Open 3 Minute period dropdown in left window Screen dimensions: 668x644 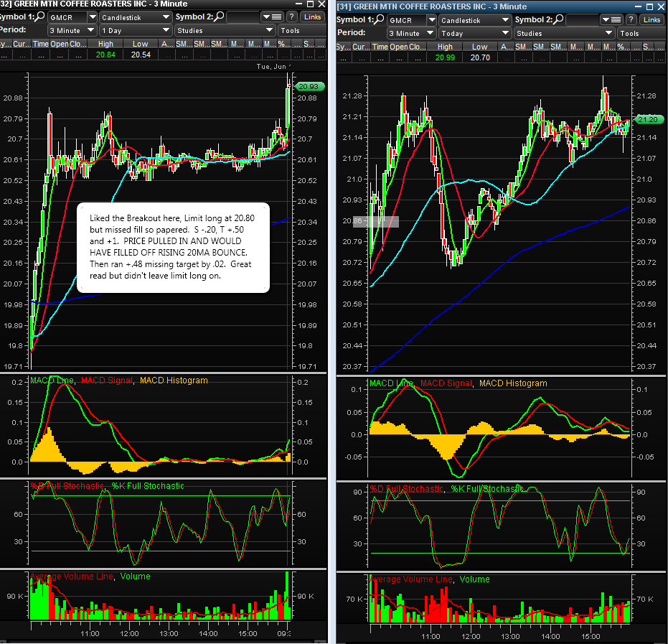[x=72, y=31]
